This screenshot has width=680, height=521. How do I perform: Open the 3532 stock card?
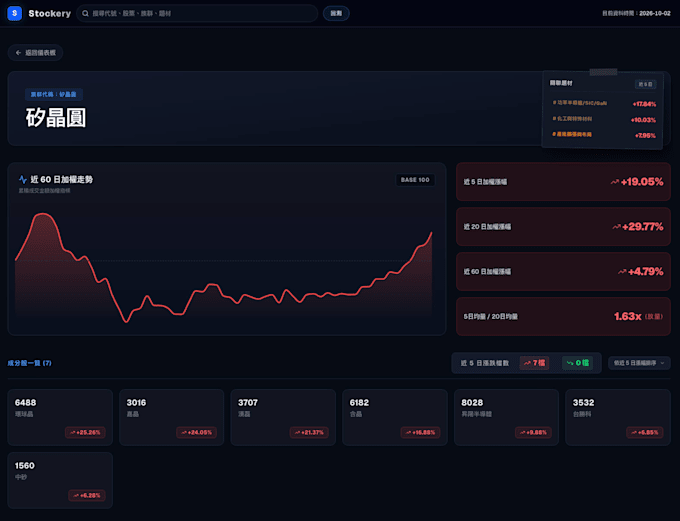tap(618, 417)
